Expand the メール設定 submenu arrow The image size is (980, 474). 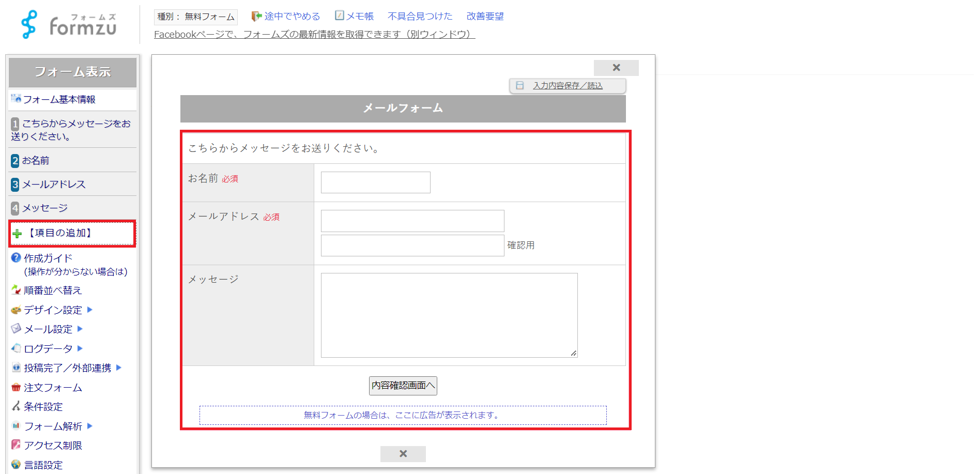[80, 329]
